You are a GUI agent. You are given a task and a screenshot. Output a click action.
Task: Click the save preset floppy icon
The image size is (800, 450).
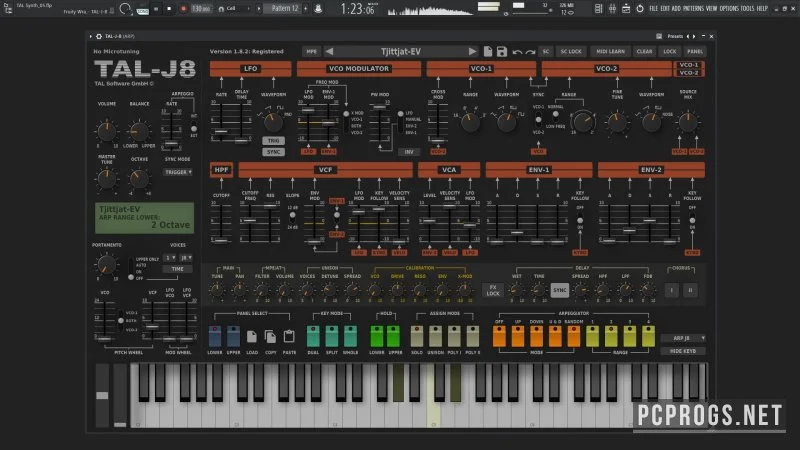(502, 52)
